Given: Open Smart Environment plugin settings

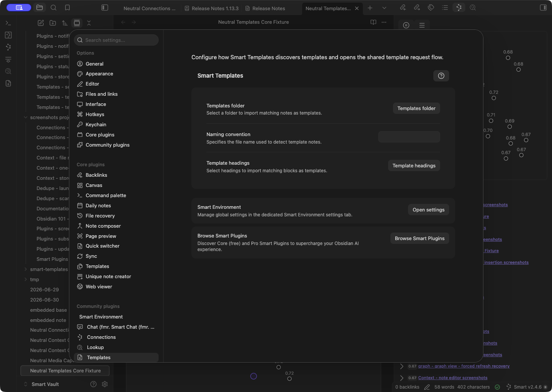Looking at the screenshot, I should [116, 317].
